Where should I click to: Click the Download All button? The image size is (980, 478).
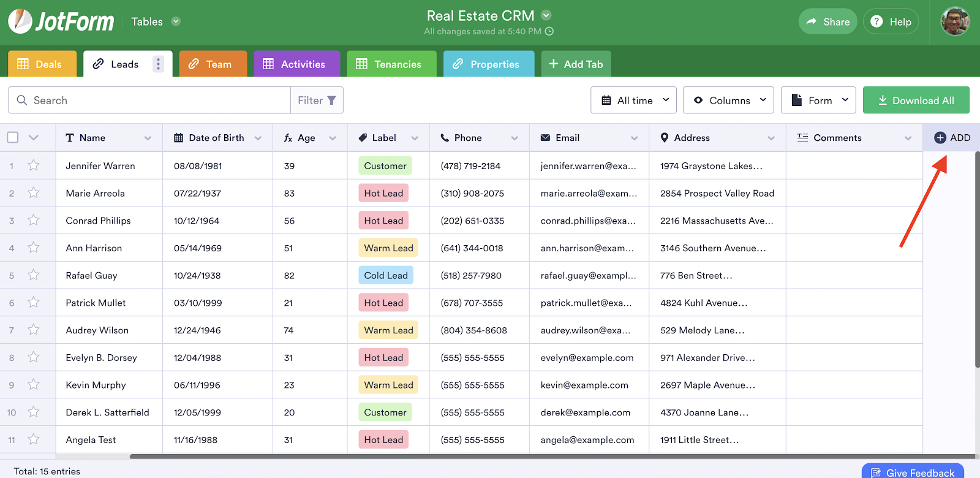pos(916,101)
